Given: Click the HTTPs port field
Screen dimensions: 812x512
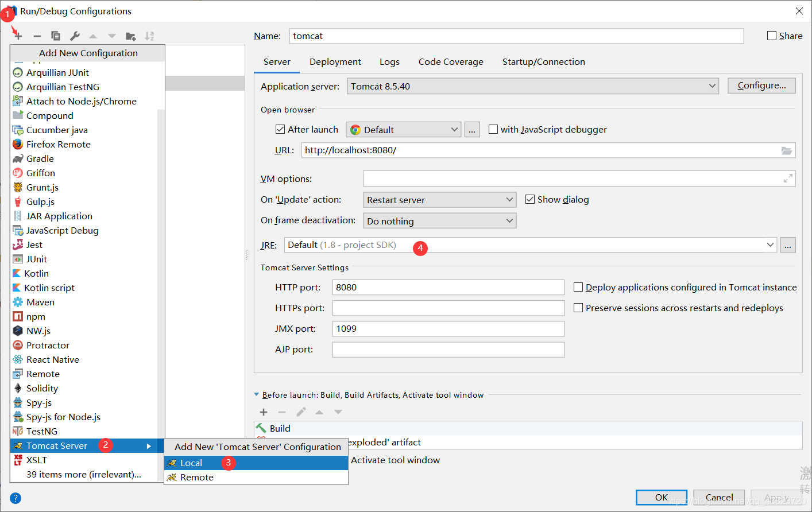Looking at the screenshot, I should 448,308.
